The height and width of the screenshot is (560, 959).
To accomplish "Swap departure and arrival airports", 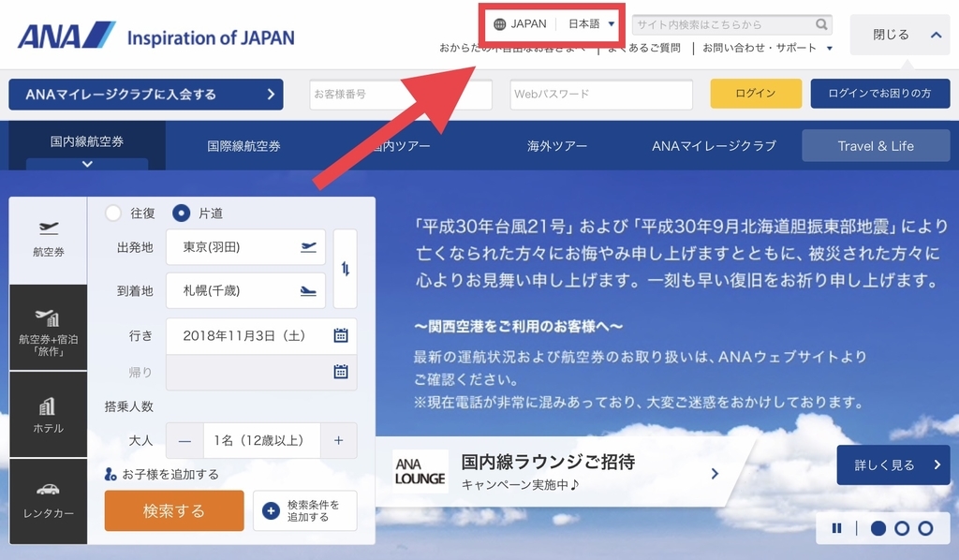I will click(346, 269).
